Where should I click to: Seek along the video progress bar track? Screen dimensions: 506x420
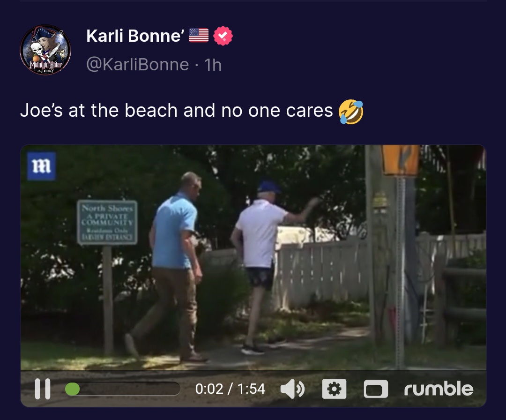pos(123,389)
